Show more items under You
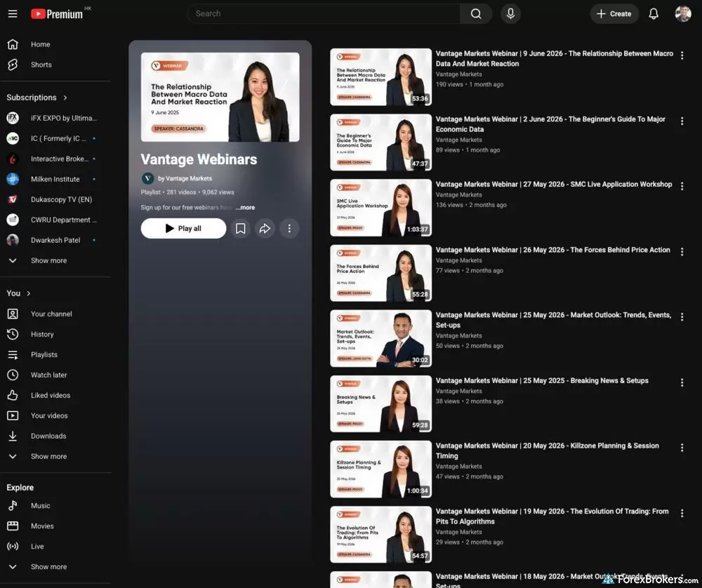The width and height of the screenshot is (702, 588). click(x=55, y=457)
